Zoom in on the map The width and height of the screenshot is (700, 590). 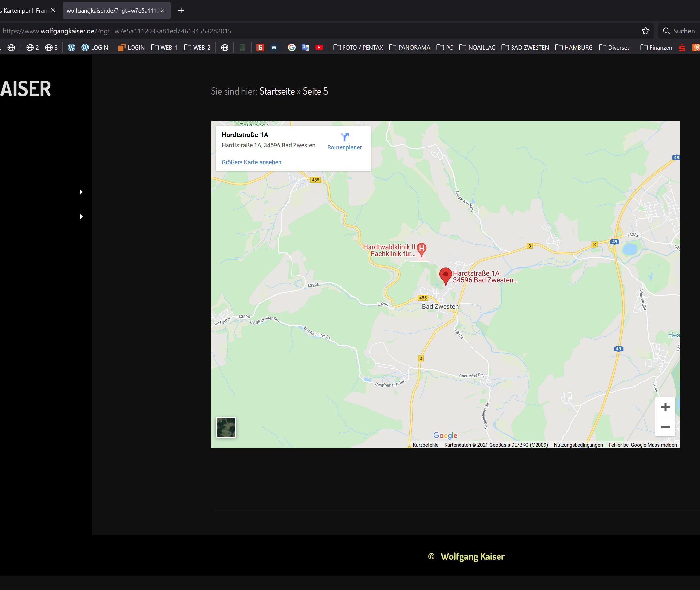[665, 407]
